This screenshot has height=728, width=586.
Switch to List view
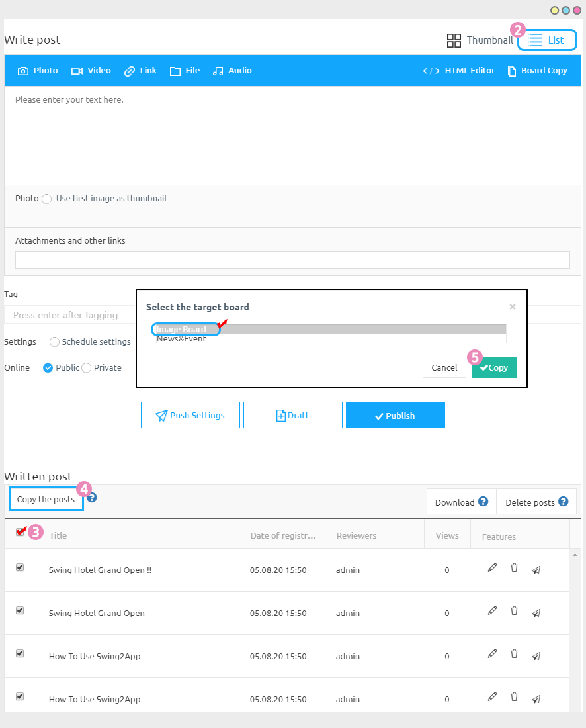point(547,40)
